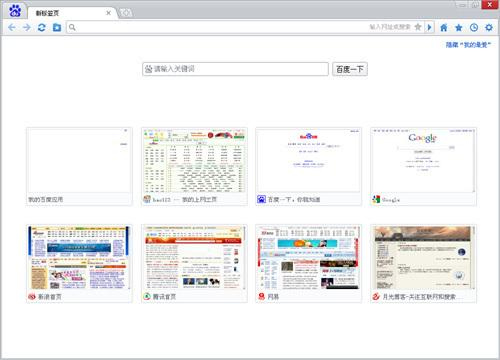
Task: Click the blue arrow next to address bar
Action: pos(429,27)
